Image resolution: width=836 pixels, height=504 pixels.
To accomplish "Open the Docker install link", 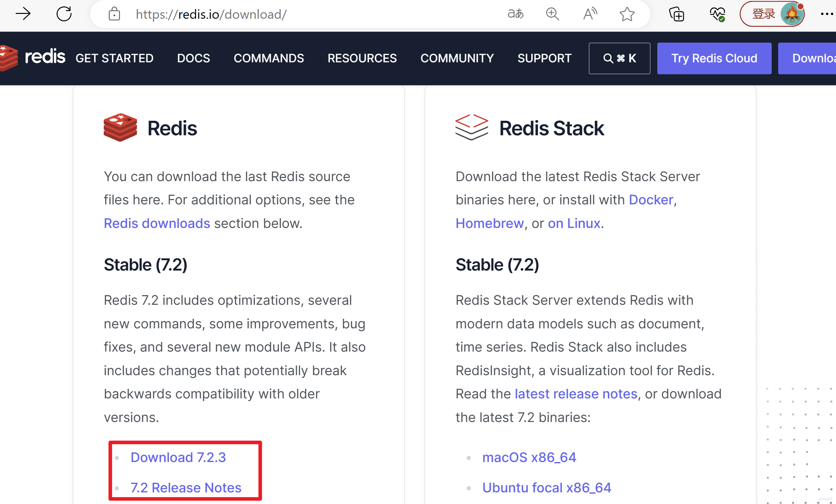I will pyautogui.click(x=651, y=200).
